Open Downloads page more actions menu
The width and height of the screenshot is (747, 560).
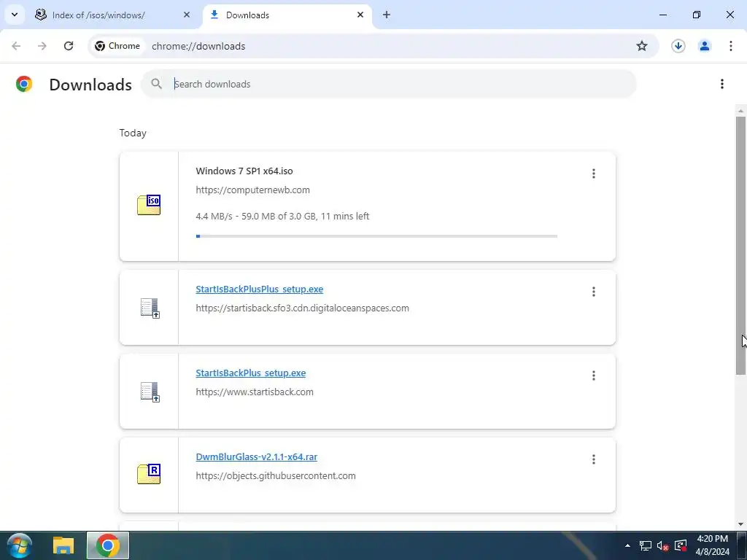coord(721,84)
